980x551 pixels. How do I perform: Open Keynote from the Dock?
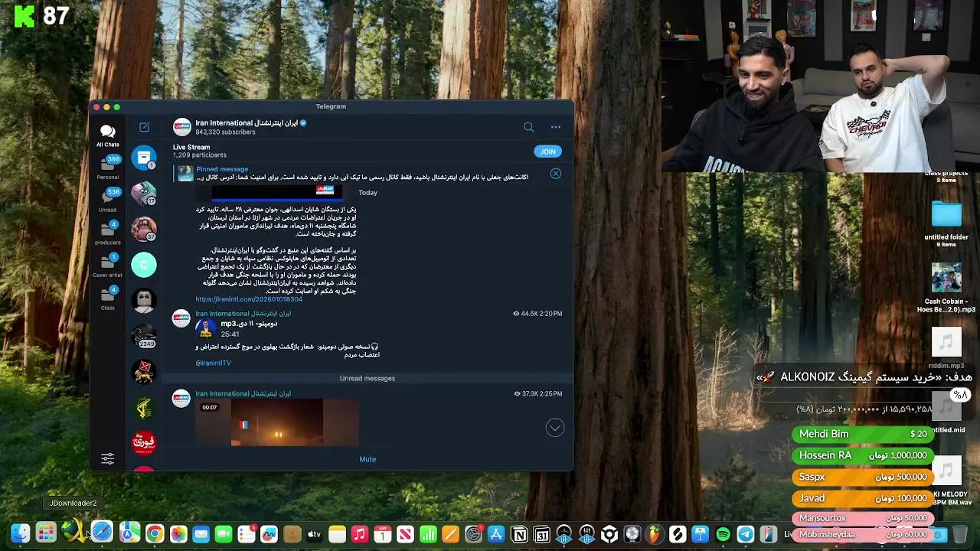701,533
